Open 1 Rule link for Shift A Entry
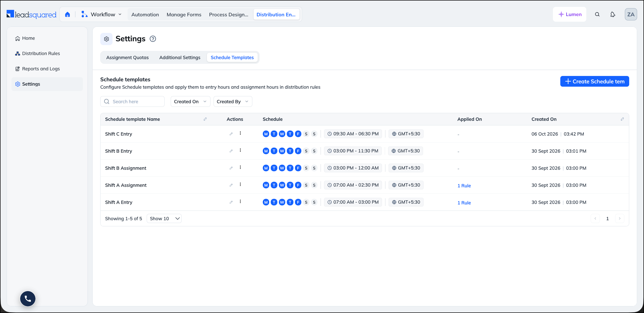Screen dimensions: 644x313 pyautogui.click(x=464, y=203)
